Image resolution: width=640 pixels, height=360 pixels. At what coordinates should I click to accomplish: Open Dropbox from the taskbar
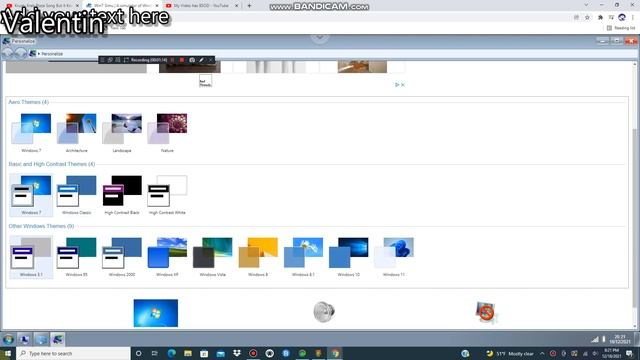pos(237,353)
